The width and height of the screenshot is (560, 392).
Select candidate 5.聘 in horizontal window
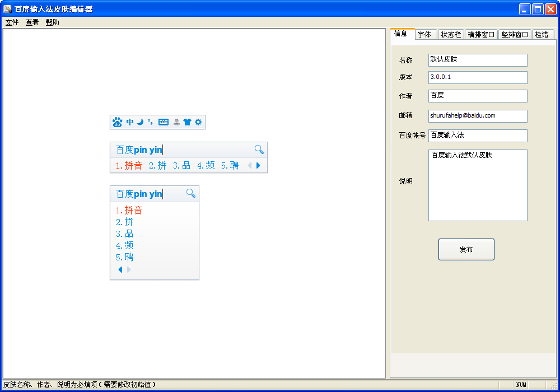pos(230,165)
